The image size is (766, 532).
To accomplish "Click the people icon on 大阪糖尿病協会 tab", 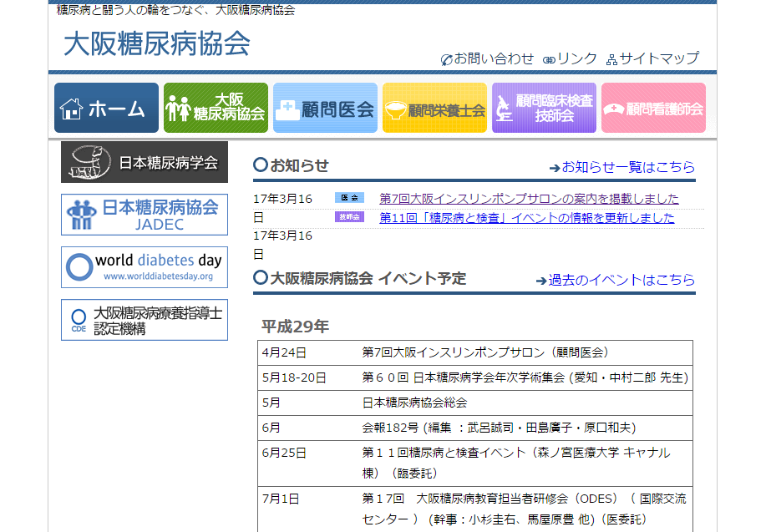I will tap(178, 109).
